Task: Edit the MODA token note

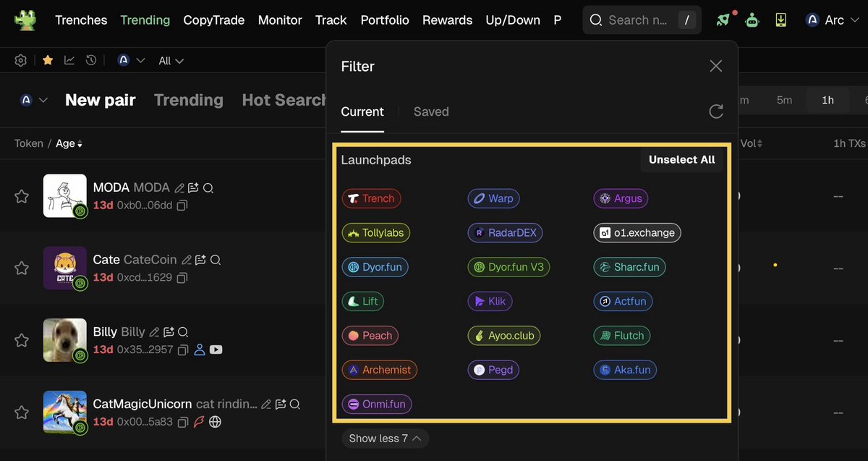Action: pyautogui.click(x=179, y=188)
